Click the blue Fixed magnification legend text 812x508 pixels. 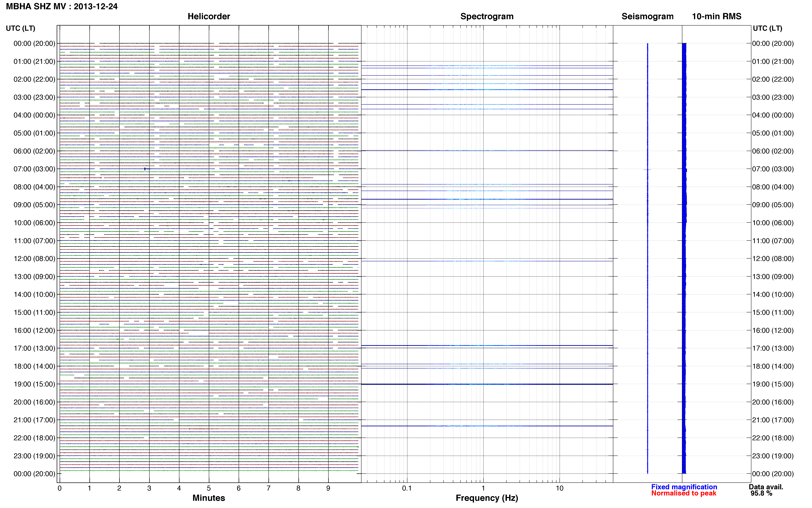pyautogui.click(x=684, y=487)
